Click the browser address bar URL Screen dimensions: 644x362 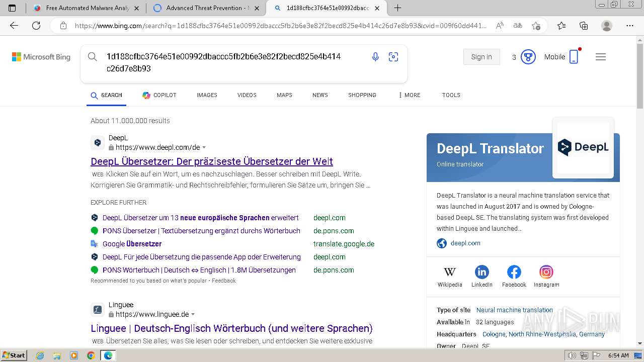(x=281, y=26)
